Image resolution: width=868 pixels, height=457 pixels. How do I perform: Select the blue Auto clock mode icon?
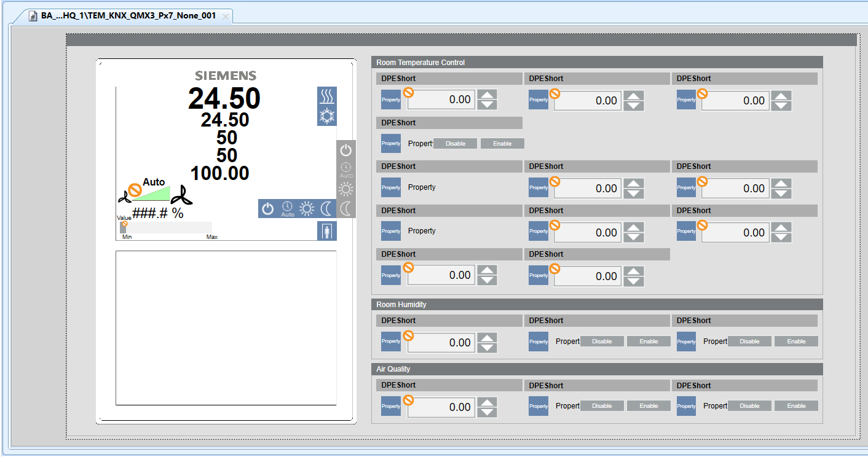point(287,209)
